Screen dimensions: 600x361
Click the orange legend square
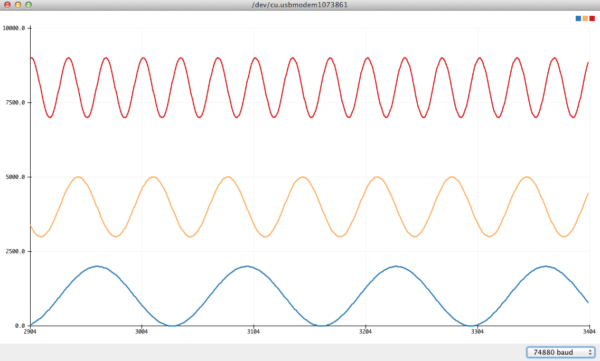[585, 18]
